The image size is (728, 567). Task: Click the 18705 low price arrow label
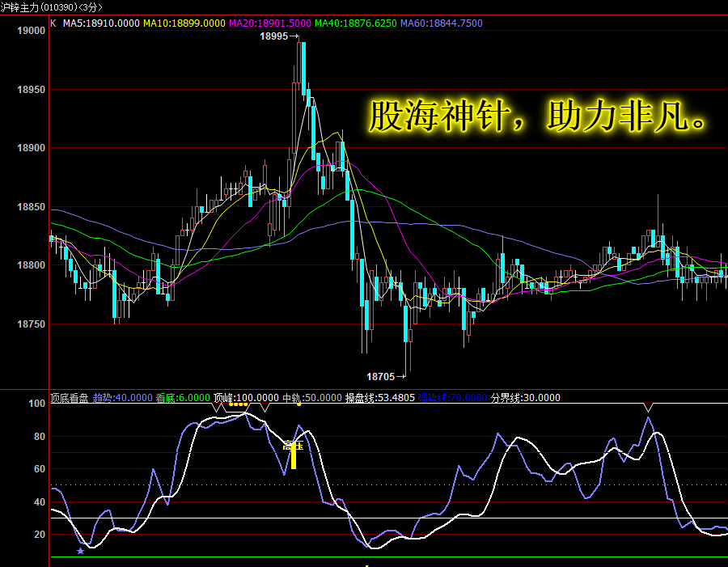pos(387,377)
